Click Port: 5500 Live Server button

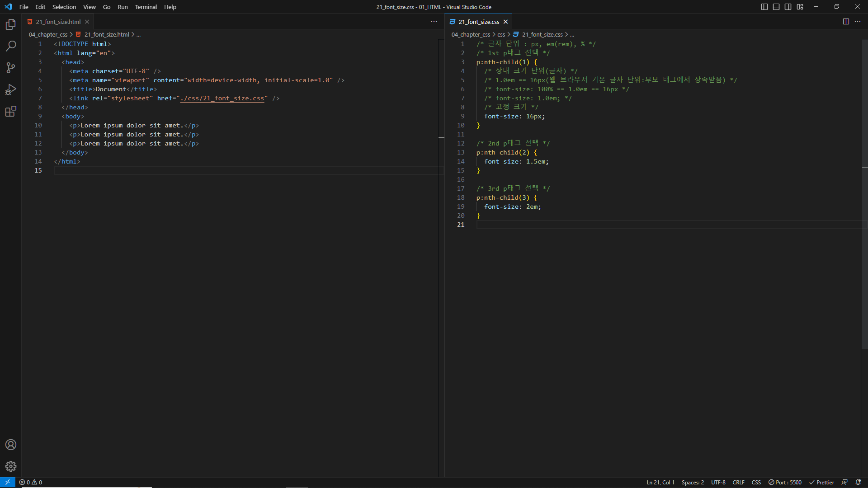(785, 482)
